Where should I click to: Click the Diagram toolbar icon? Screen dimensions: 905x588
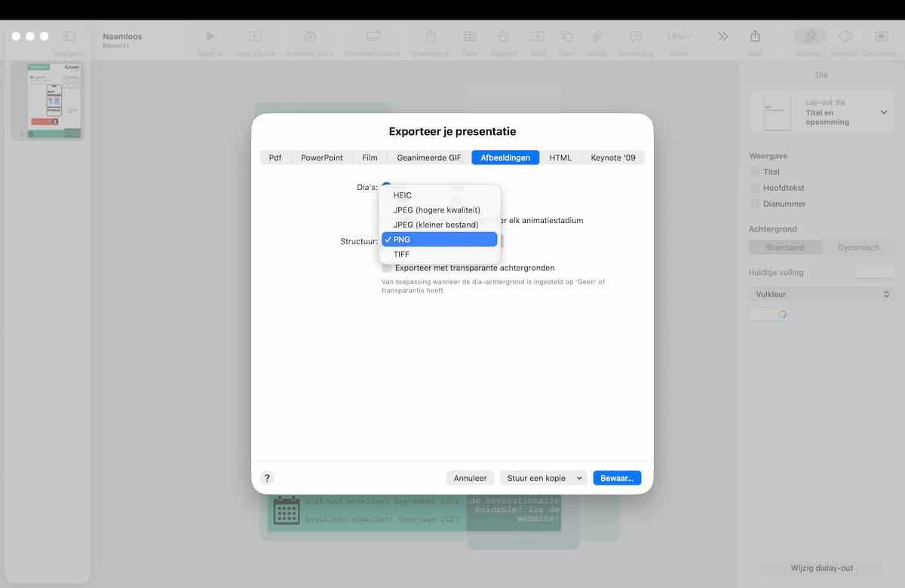[x=504, y=36]
